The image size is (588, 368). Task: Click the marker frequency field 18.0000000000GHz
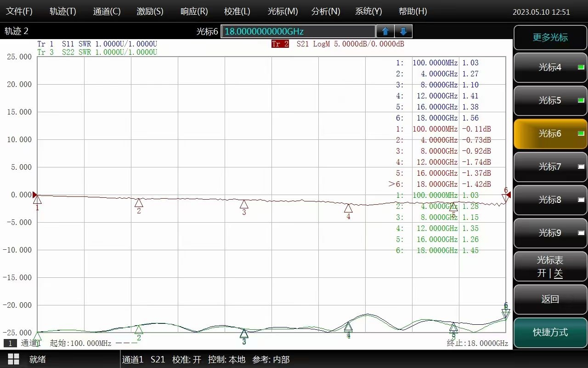tap(298, 31)
